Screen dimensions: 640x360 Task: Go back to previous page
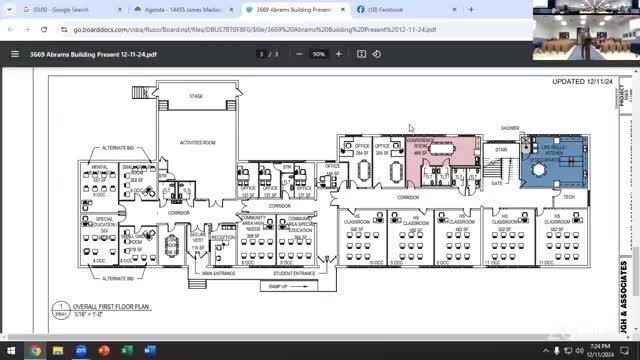click(11, 29)
